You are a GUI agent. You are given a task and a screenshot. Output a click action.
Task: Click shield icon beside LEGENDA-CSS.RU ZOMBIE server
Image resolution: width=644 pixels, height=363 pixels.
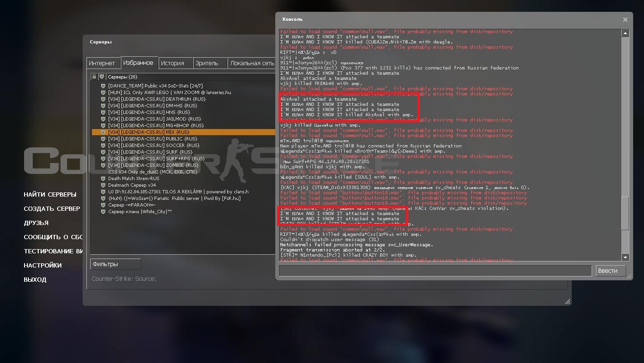tap(103, 165)
